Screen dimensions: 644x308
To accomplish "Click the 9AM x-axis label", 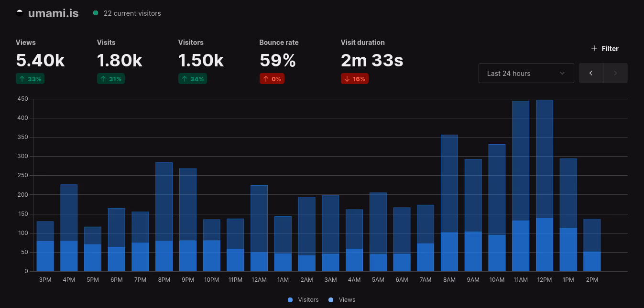I will coord(473,280).
